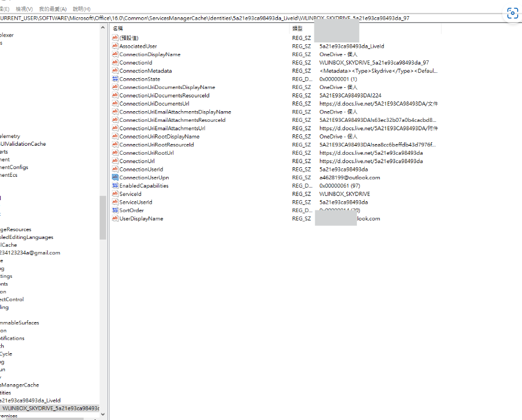Click the icon beside ConnectionUriRootUrl
Screen dimensions: 522x420
(115, 152)
